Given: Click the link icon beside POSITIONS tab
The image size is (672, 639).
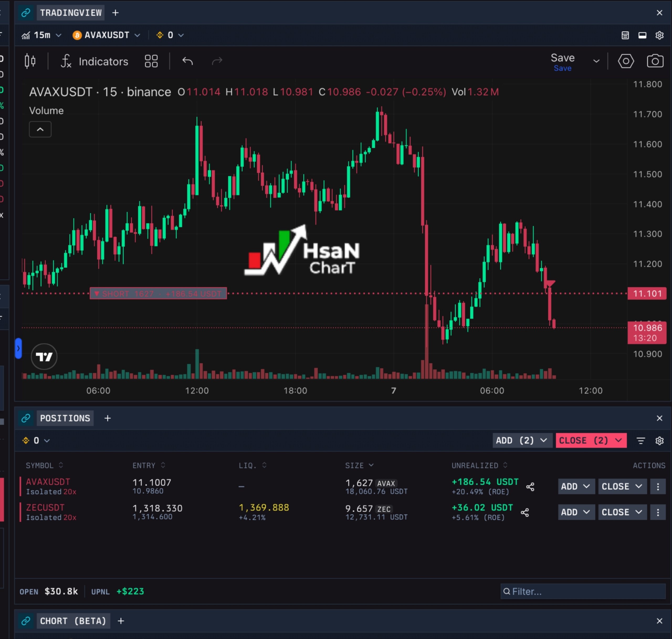Looking at the screenshot, I should tap(26, 418).
